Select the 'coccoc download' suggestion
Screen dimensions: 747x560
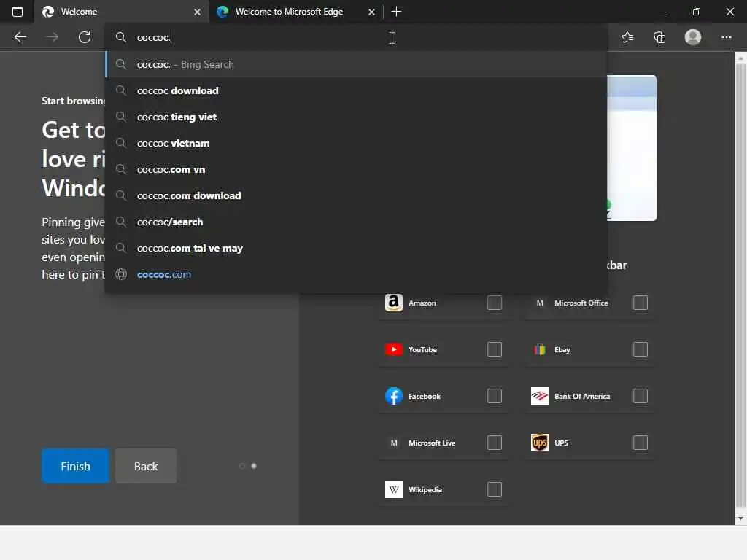click(356, 90)
